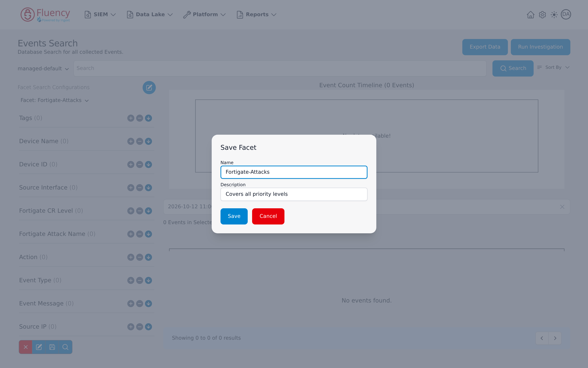Click minus icon for Fortigate CR Level
The width and height of the screenshot is (588, 368).
(139, 211)
